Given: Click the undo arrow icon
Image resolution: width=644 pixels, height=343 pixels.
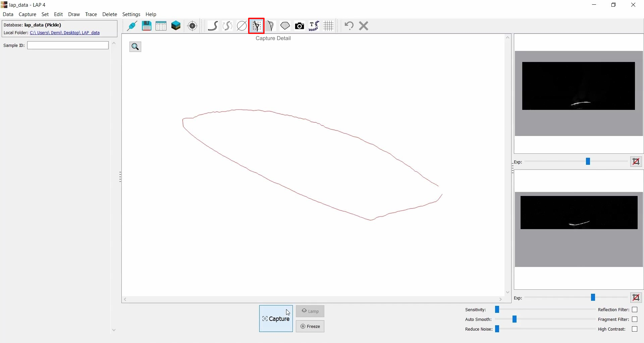Looking at the screenshot, I should click(349, 26).
